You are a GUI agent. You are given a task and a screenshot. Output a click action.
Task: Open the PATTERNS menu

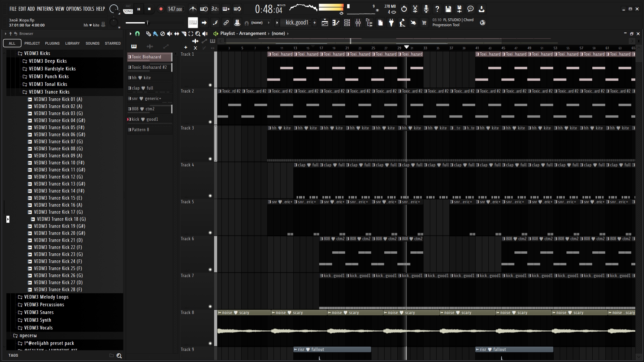[x=45, y=9]
